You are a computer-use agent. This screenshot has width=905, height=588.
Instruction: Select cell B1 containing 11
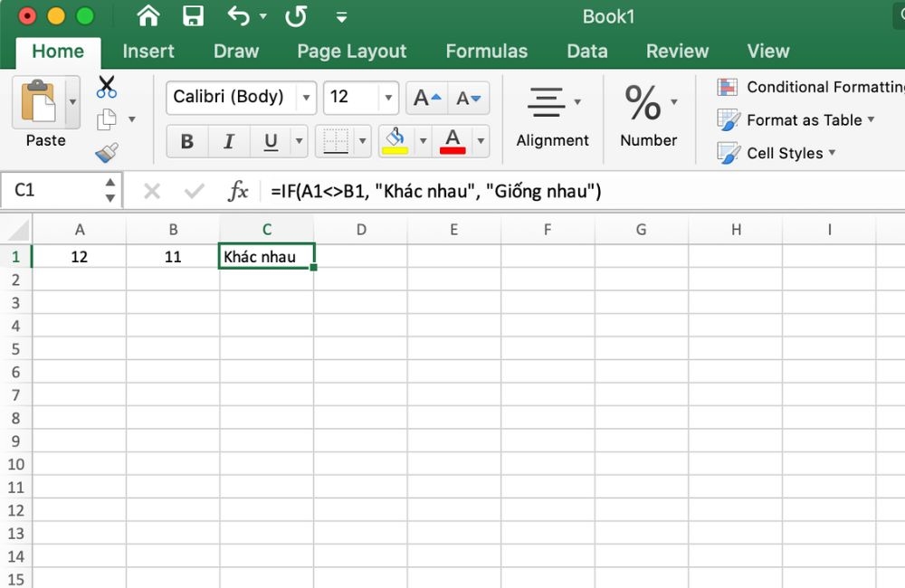[173, 257]
